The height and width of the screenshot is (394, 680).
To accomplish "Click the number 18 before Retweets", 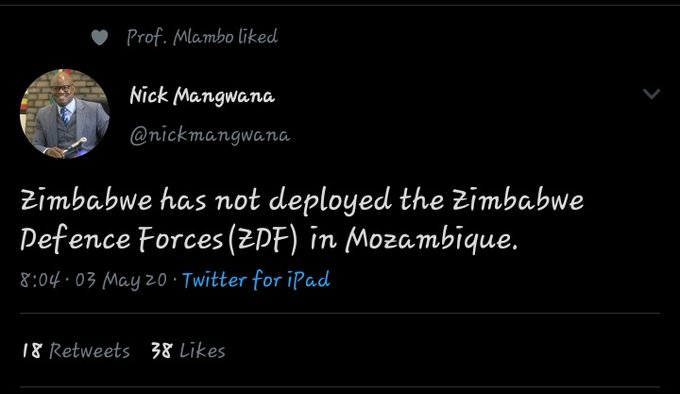I will coord(32,350).
